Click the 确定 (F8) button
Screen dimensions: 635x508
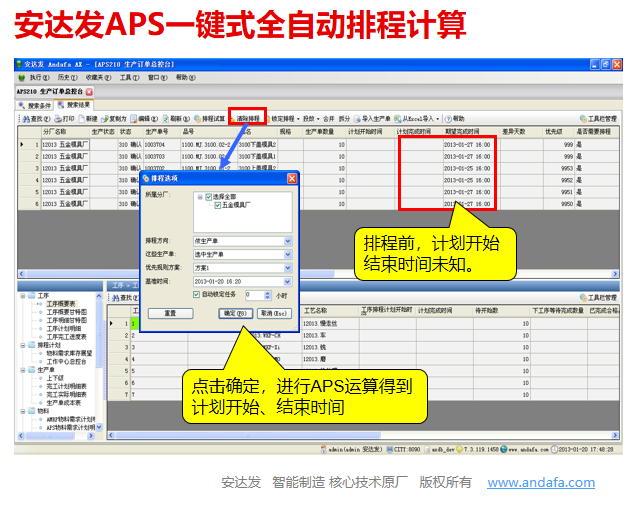click(x=236, y=313)
